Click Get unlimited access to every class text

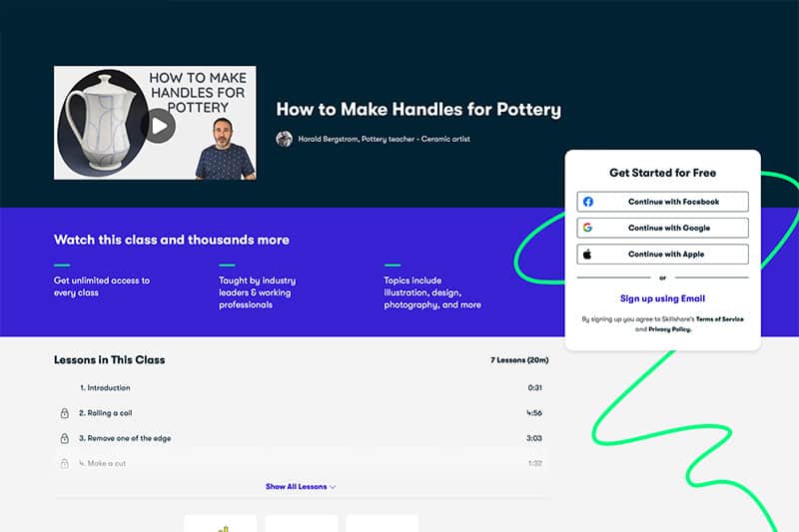tap(102, 286)
